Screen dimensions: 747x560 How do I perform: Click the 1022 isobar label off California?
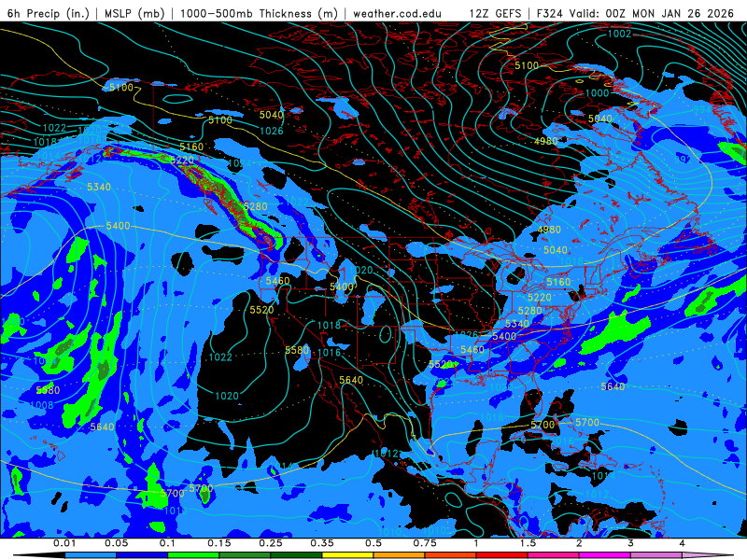[220, 357]
